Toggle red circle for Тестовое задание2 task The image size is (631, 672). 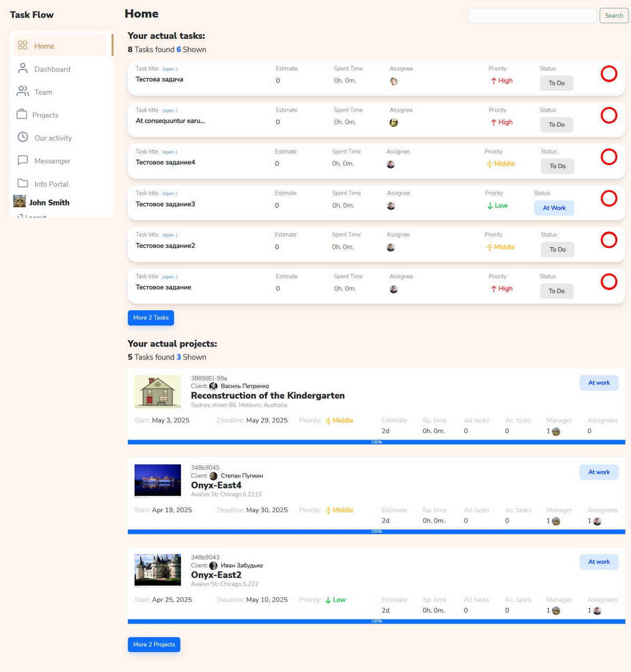coord(608,240)
